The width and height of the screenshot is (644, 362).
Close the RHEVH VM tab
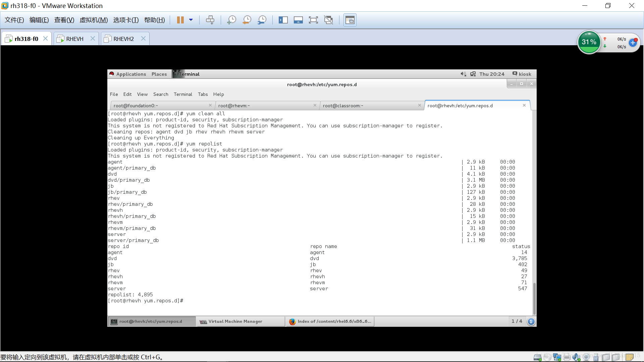click(x=93, y=39)
